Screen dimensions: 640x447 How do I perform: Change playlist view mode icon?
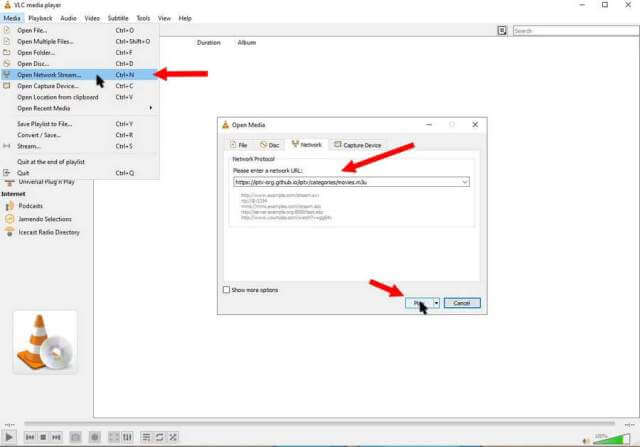tap(502, 31)
